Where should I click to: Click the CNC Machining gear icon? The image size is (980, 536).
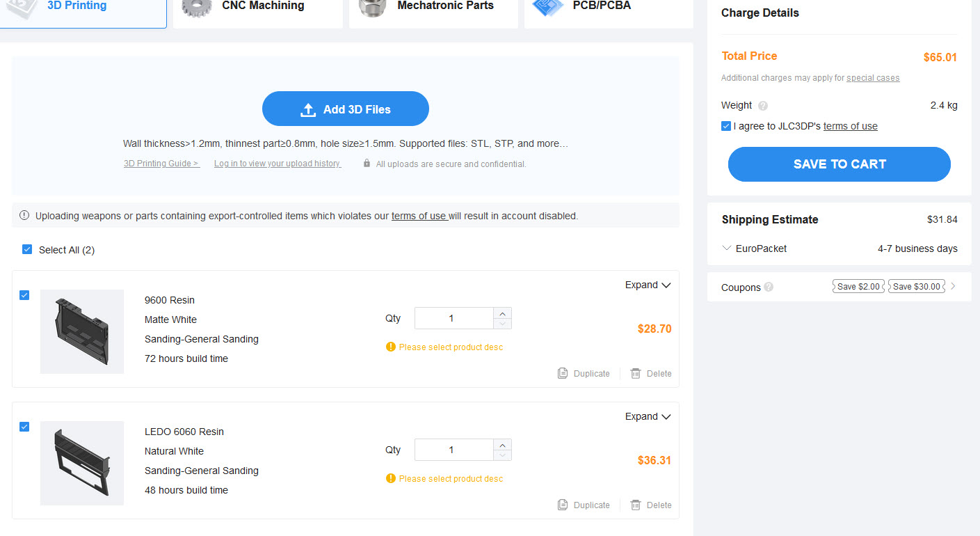pos(197,7)
